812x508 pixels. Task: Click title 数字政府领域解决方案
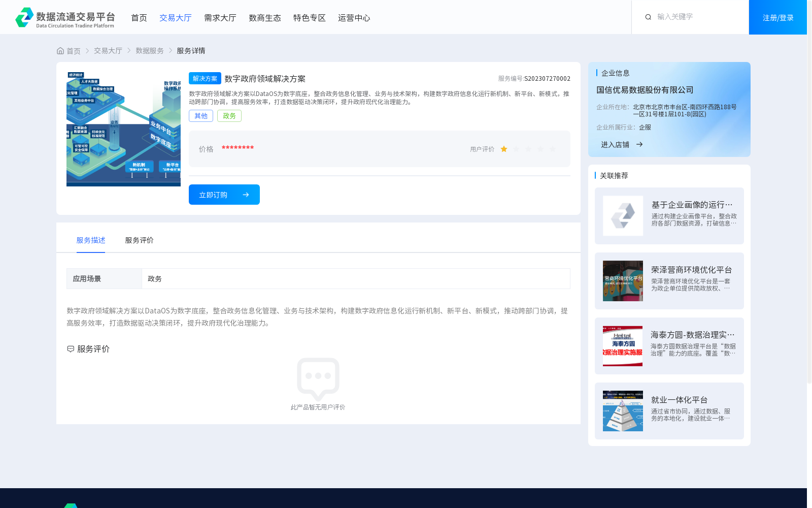[265, 79]
